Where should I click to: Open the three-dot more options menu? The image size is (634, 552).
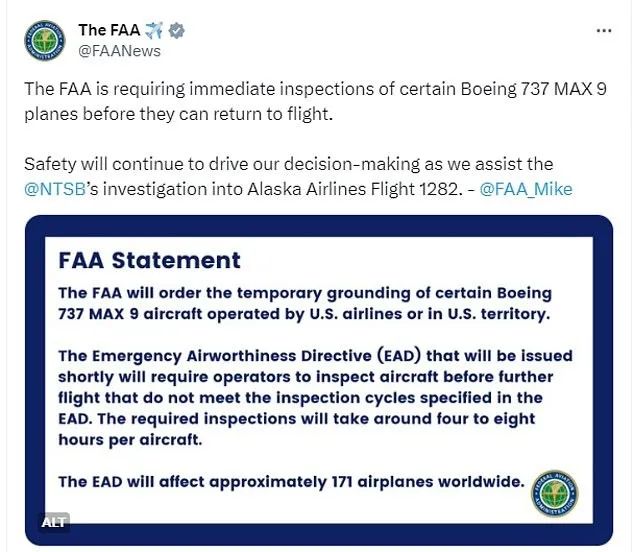pos(604,30)
